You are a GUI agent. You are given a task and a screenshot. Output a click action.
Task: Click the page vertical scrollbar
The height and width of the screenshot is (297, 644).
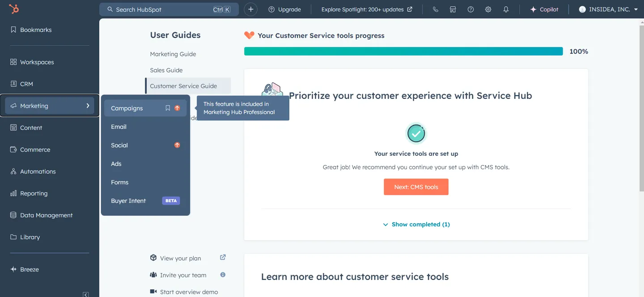click(x=641, y=107)
